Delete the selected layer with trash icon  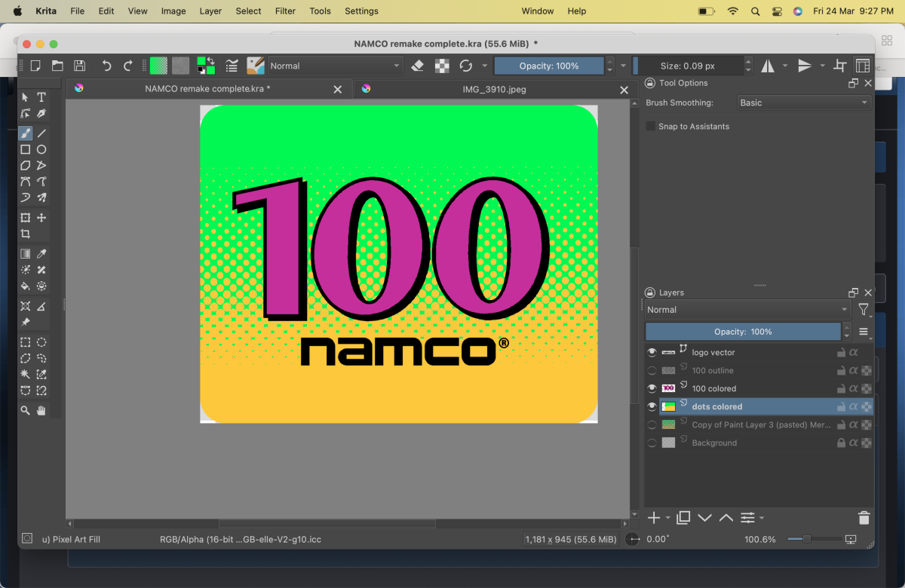coord(864,518)
